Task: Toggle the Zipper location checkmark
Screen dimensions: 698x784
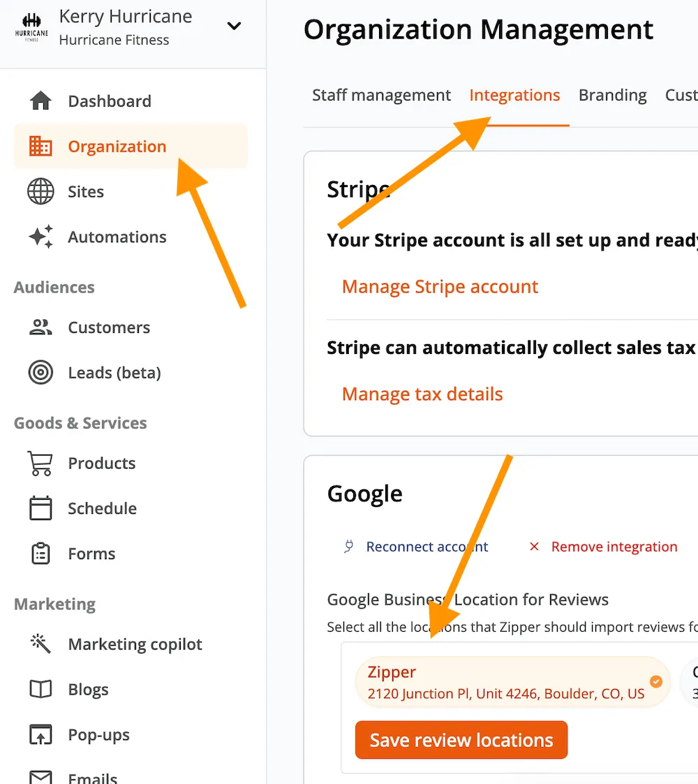Action: 656,681
